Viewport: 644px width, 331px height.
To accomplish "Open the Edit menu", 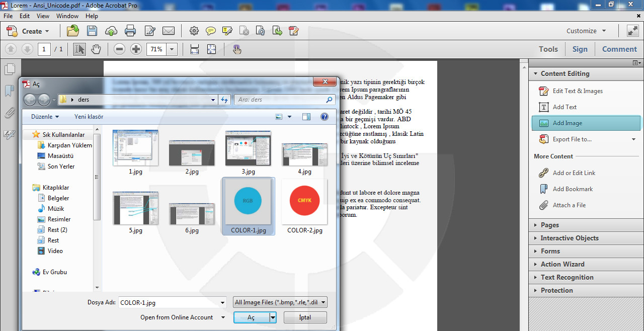I will tap(25, 16).
